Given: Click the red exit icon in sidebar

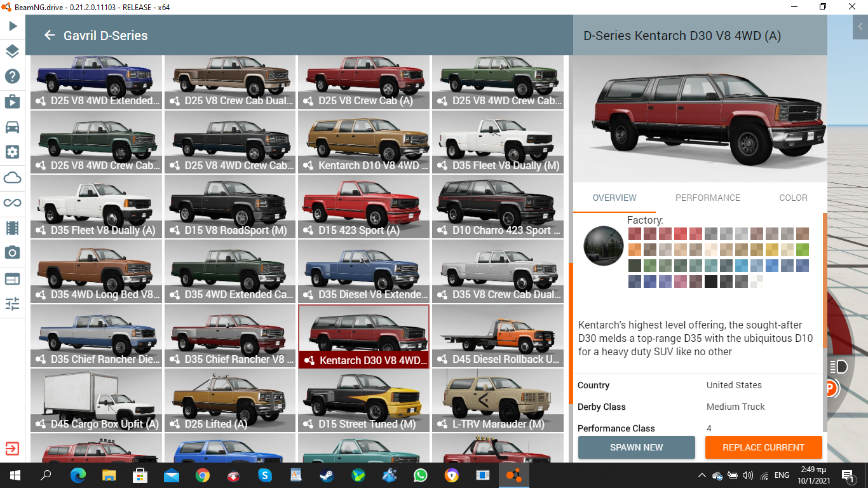Looking at the screenshot, I should [13, 449].
